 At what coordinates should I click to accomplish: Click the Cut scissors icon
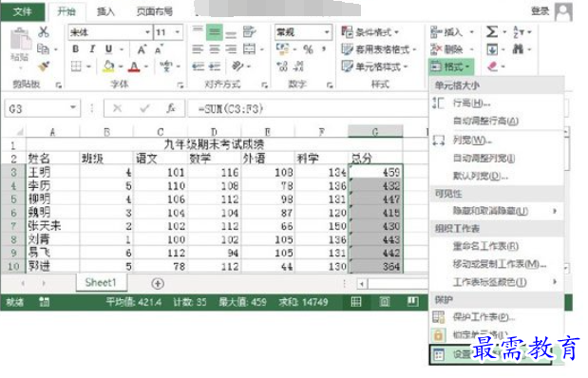coord(44,32)
